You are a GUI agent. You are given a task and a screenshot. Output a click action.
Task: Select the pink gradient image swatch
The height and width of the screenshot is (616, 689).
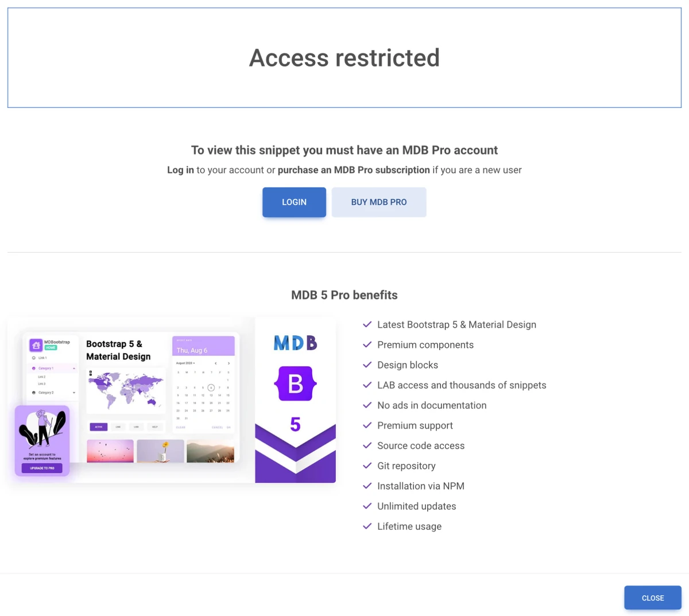pyautogui.click(x=110, y=452)
